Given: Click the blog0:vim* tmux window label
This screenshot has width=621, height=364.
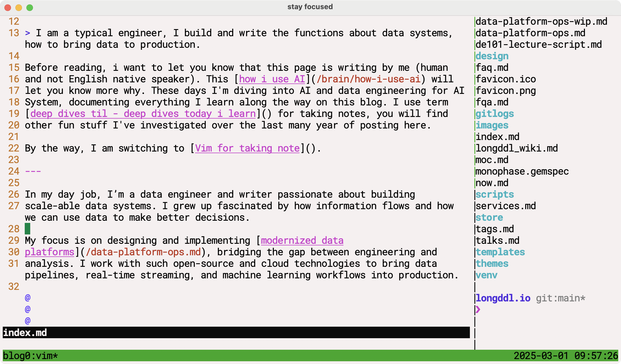Looking at the screenshot, I should point(30,356).
